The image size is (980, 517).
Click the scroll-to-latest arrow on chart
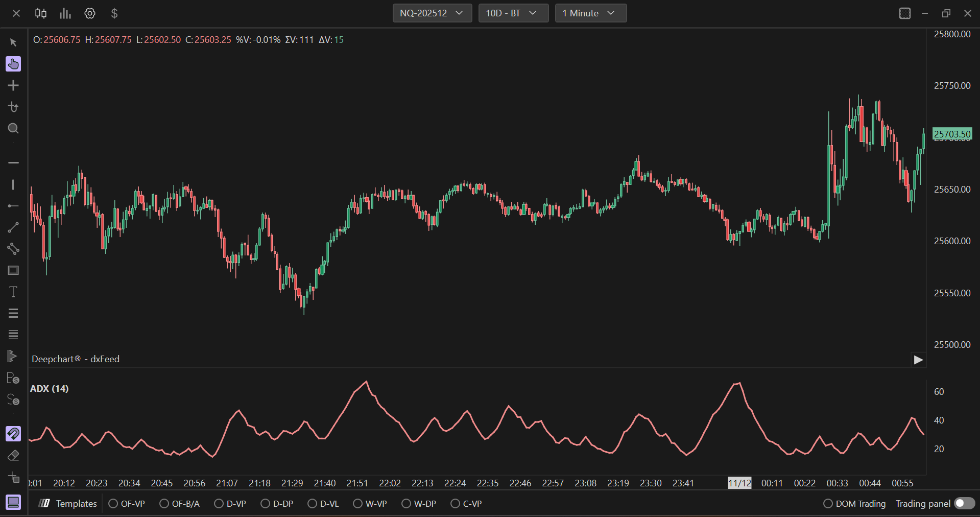click(918, 360)
